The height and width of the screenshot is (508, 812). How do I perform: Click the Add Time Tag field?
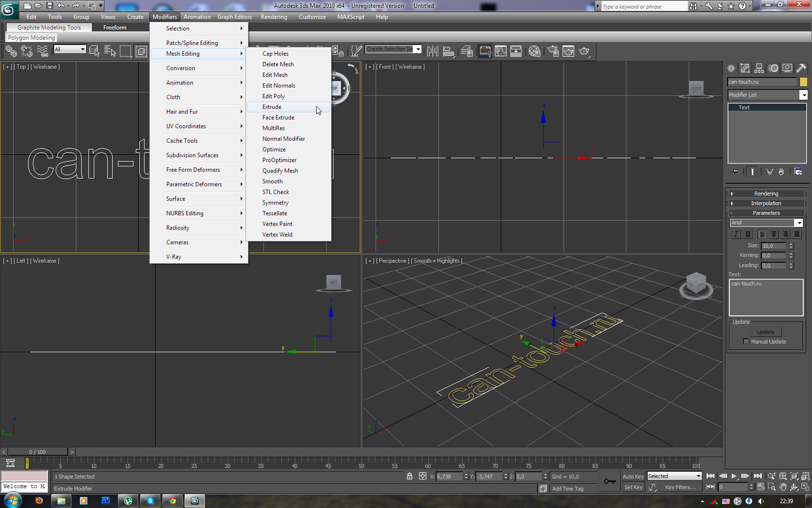coord(573,489)
